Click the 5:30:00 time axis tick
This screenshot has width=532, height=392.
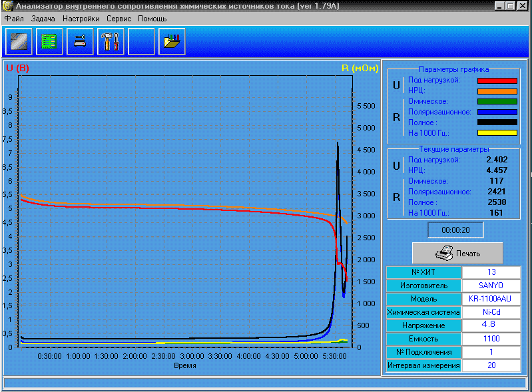pyautogui.click(x=334, y=356)
